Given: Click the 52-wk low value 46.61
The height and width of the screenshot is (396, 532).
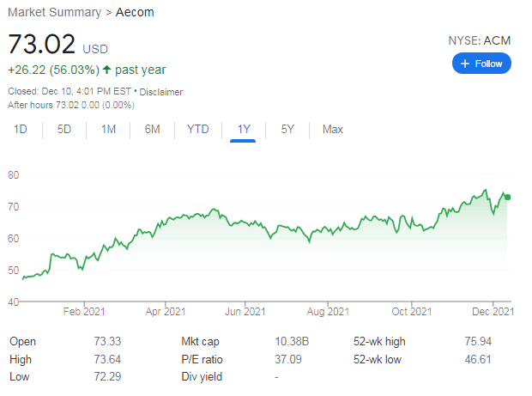Looking at the screenshot, I should pos(478,359).
